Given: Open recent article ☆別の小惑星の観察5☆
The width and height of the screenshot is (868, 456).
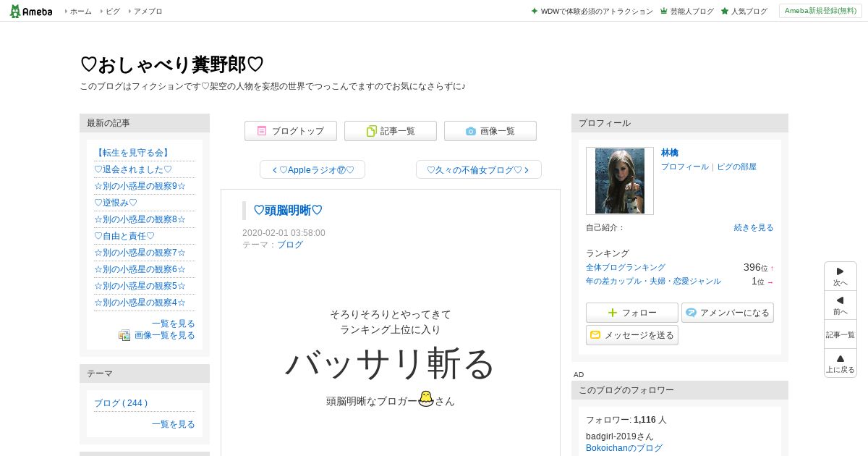Looking at the screenshot, I should click(x=140, y=286).
